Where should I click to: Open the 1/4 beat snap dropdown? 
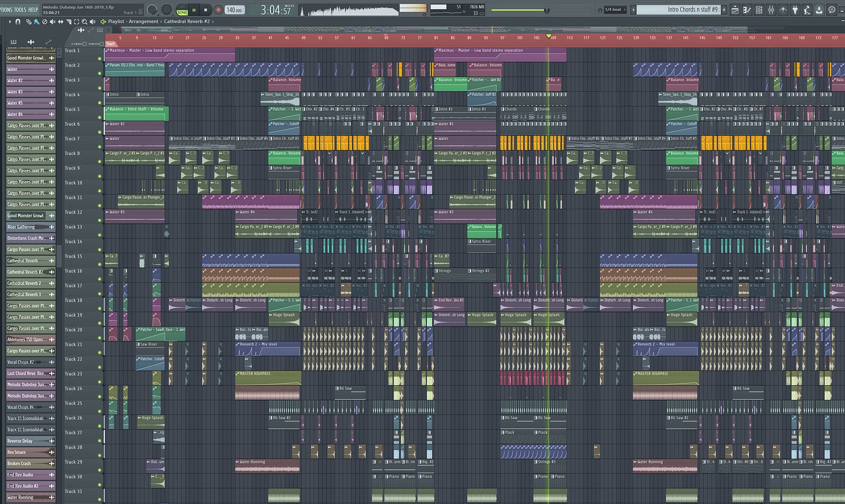613,9
